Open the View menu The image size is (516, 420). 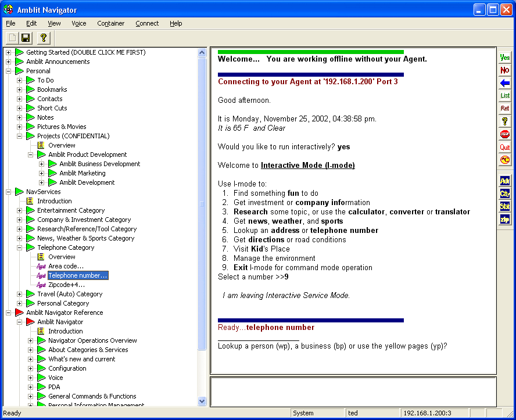pos(54,23)
